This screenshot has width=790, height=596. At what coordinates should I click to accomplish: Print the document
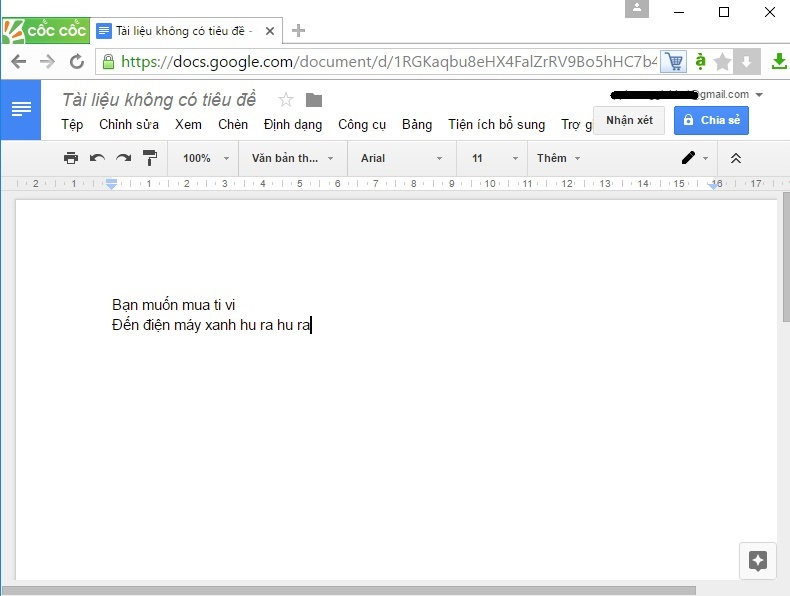tap(71, 158)
